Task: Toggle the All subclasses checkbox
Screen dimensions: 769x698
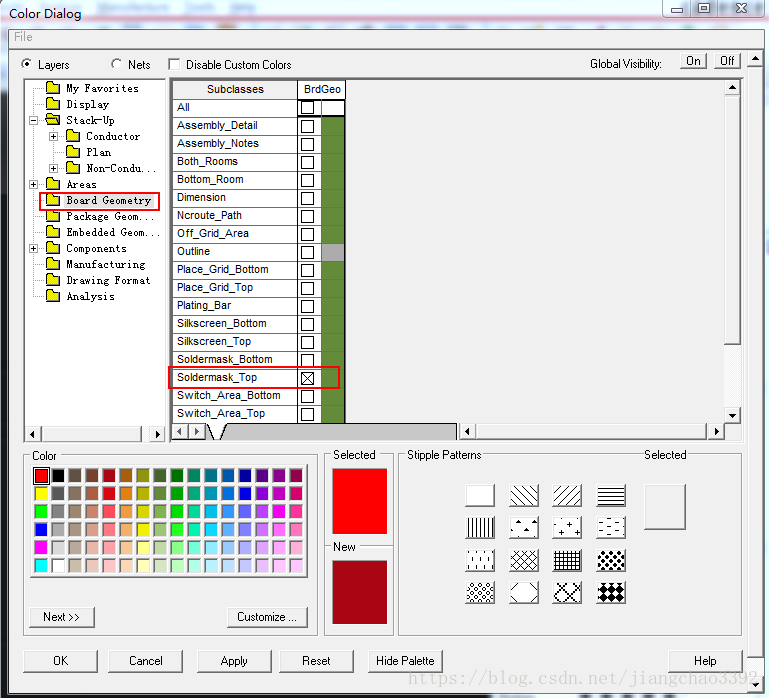Action: point(308,107)
